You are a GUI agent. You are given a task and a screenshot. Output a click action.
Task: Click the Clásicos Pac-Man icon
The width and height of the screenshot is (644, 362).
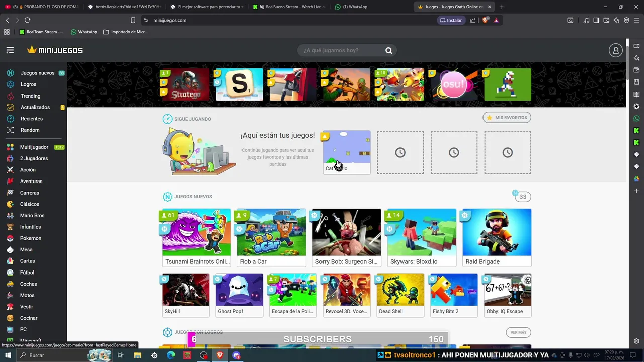pos(10,204)
